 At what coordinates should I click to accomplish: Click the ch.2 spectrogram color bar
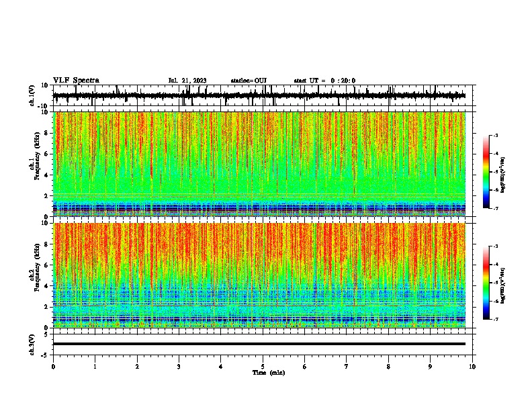point(486,283)
